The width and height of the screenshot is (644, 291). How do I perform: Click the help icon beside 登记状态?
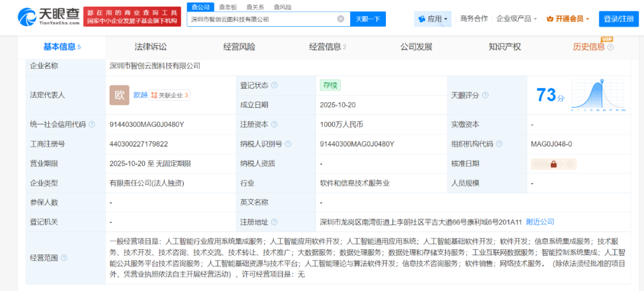[x=274, y=85]
